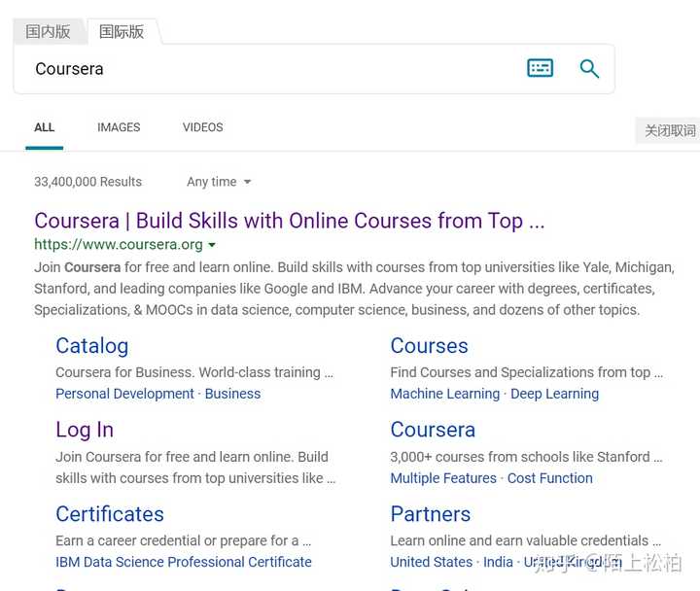
Task: Click the https://www.coursera.org URL text
Action: [119, 245]
